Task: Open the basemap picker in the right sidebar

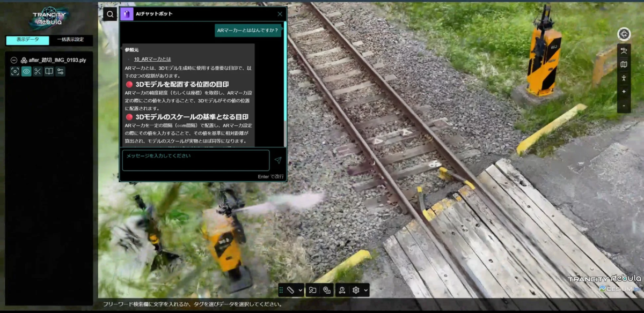Action: 623,65
